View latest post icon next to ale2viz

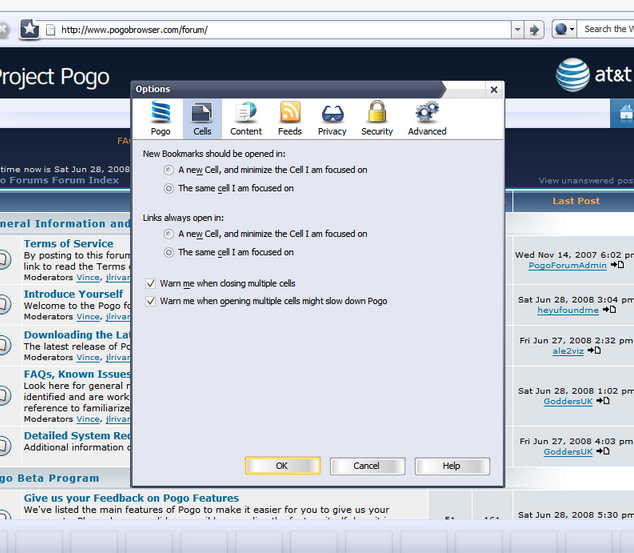click(x=594, y=350)
